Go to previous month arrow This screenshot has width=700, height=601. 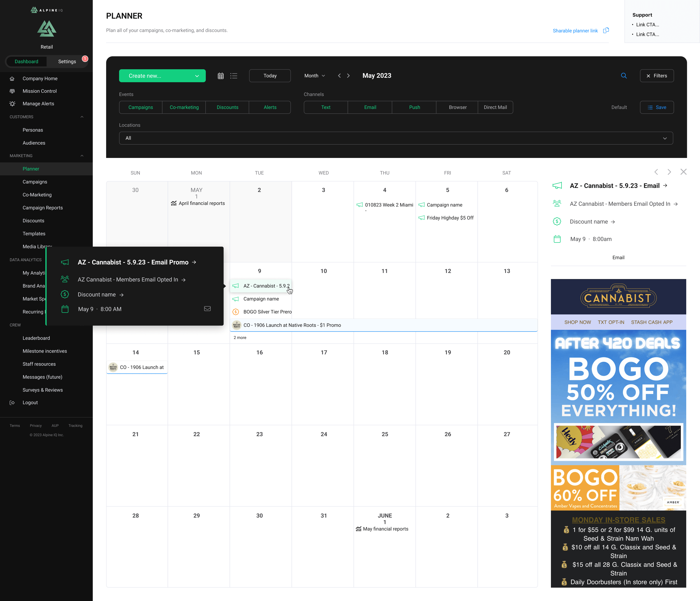tap(339, 76)
